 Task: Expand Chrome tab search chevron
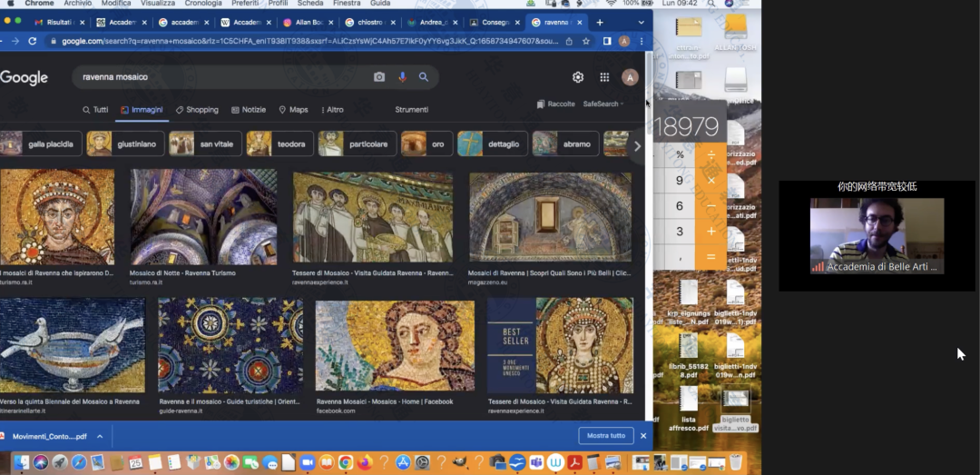[641, 23]
